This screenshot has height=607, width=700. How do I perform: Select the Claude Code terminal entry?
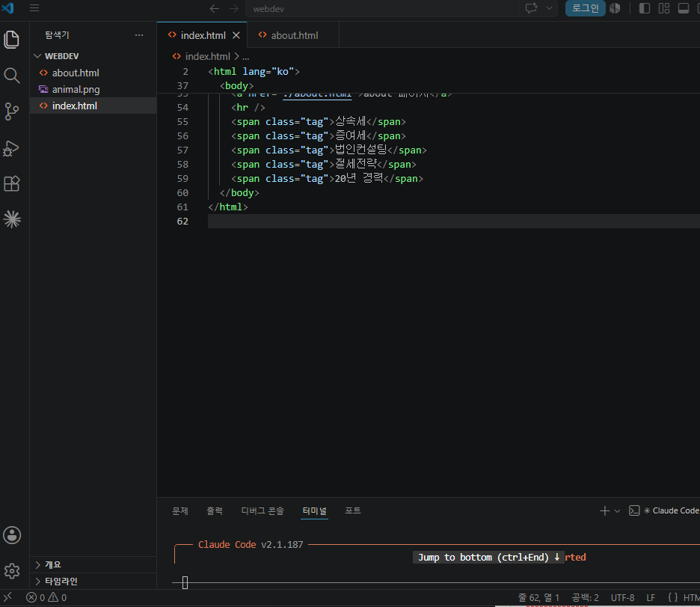pos(664,510)
